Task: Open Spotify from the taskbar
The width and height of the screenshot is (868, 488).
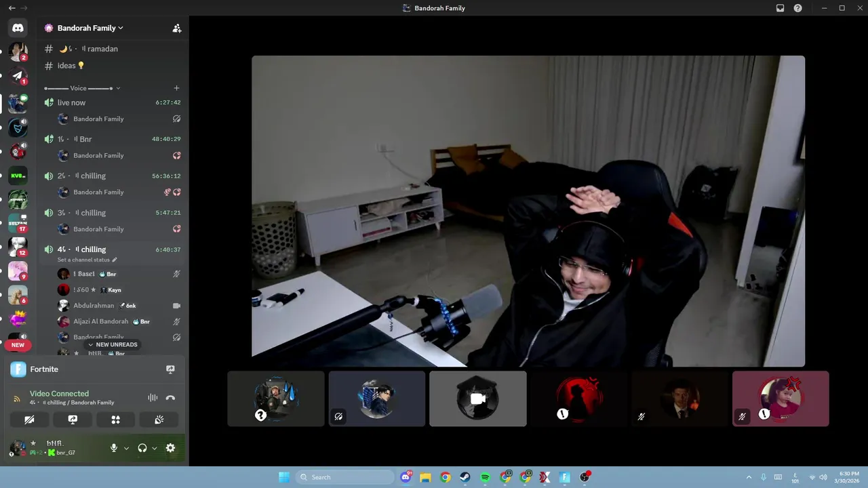Action: click(x=486, y=477)
